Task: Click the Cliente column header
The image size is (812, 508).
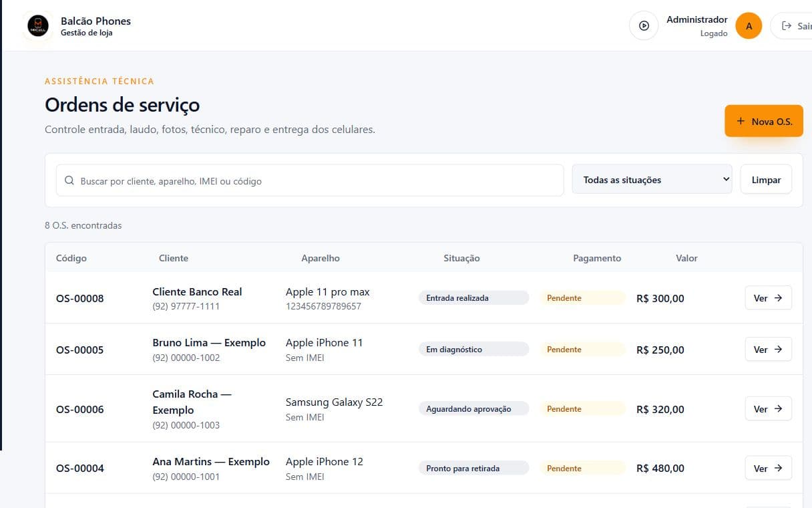Action: [174, 258]
